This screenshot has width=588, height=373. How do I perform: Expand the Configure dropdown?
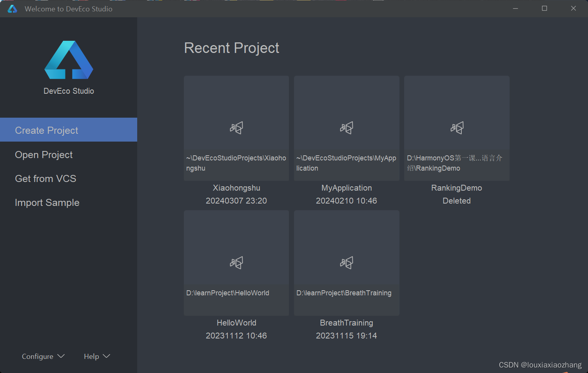tap(43, 356)
